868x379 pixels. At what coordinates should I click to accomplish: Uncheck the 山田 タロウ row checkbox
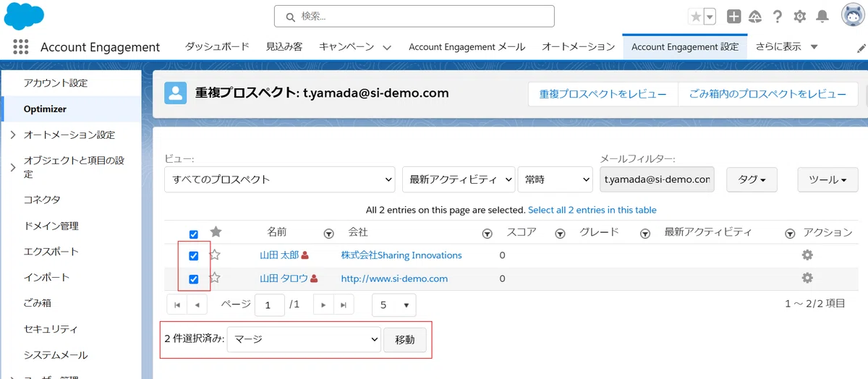tap(193, 279)
